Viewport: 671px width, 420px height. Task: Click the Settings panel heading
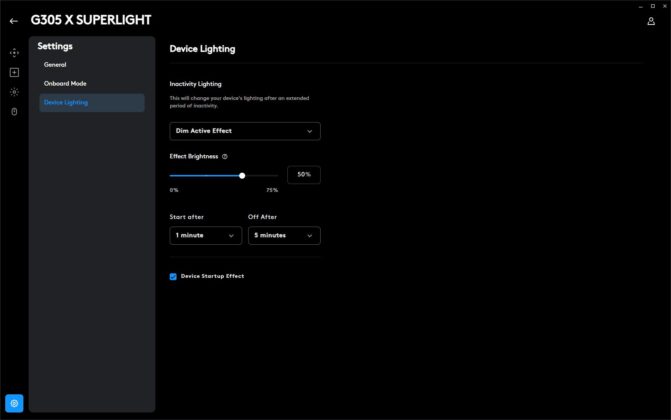55,46
